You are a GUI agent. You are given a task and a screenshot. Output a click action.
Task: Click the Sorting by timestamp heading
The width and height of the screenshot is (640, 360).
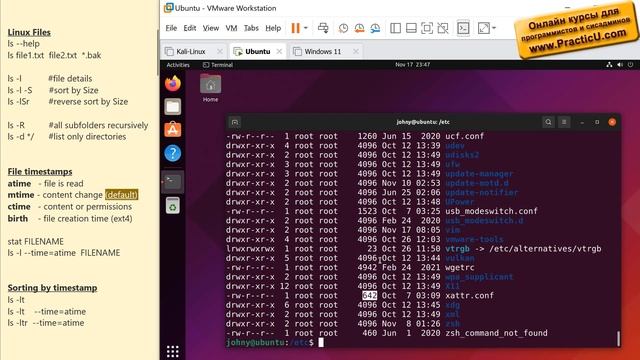52,288
